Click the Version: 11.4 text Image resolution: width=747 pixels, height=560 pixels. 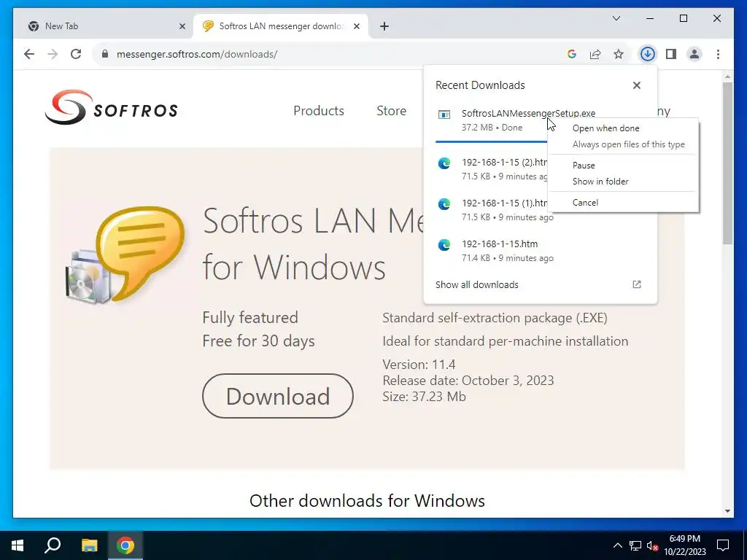pyautogui.click(x=419, y=365)
